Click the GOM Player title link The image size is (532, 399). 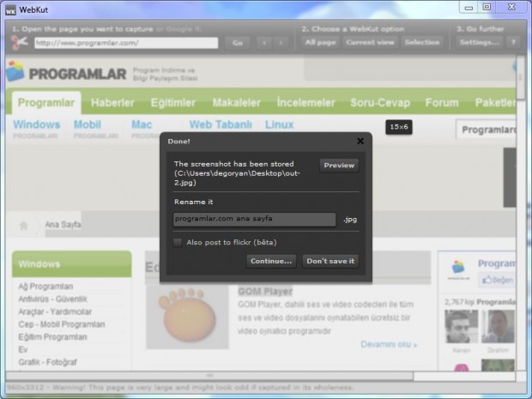[265, 291]
